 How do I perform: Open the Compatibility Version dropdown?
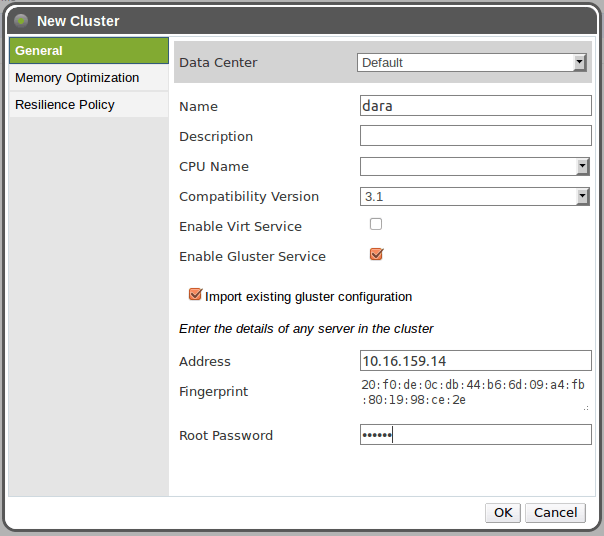(474, 197)
